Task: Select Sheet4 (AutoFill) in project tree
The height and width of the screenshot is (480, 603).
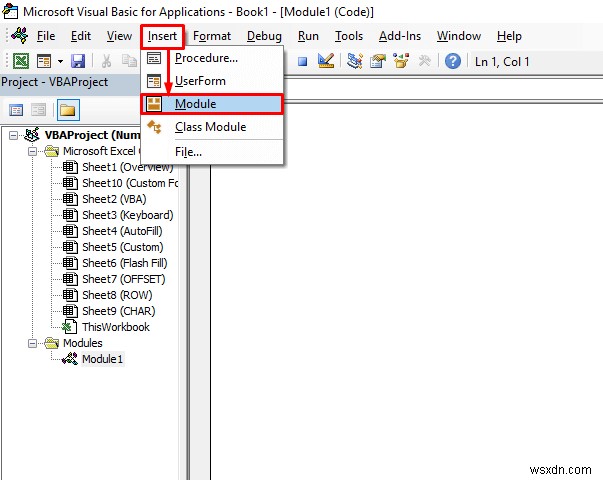Action: (x=122, y=231)
